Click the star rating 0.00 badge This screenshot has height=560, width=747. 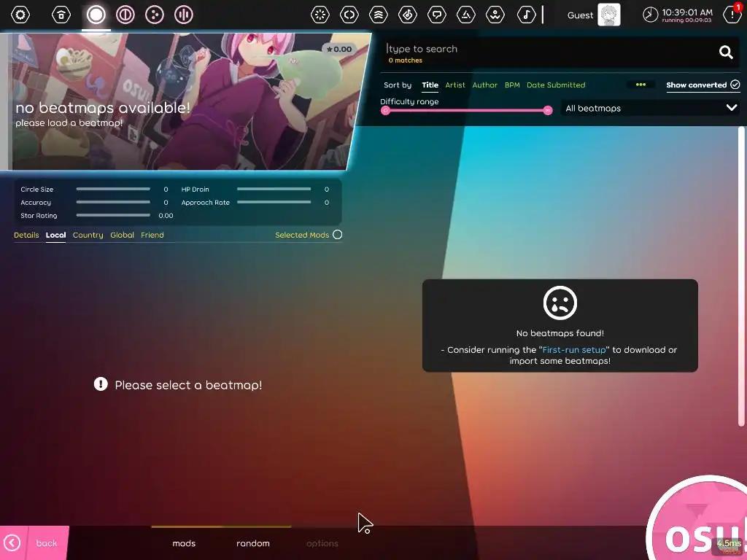[x=339, y=49]
